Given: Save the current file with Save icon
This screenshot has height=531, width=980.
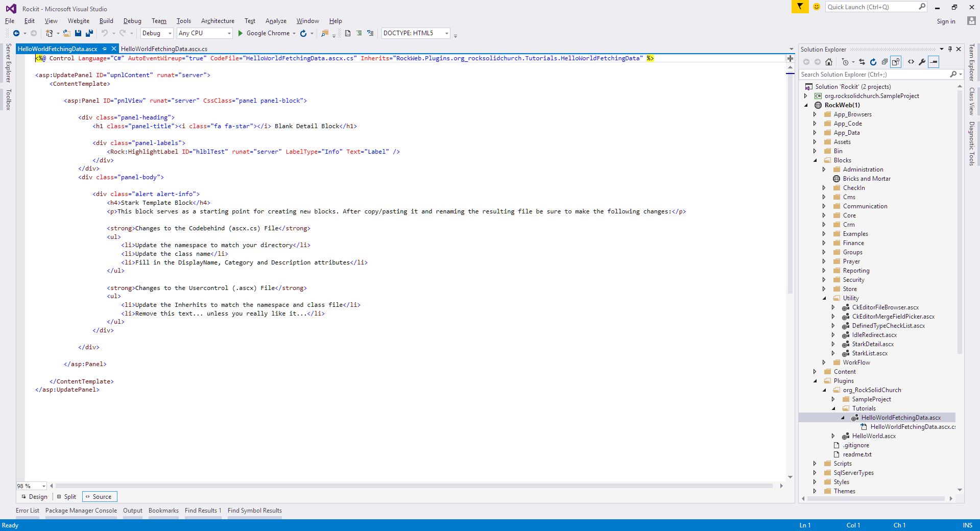Looking at the screenshot, I should 78,33.
